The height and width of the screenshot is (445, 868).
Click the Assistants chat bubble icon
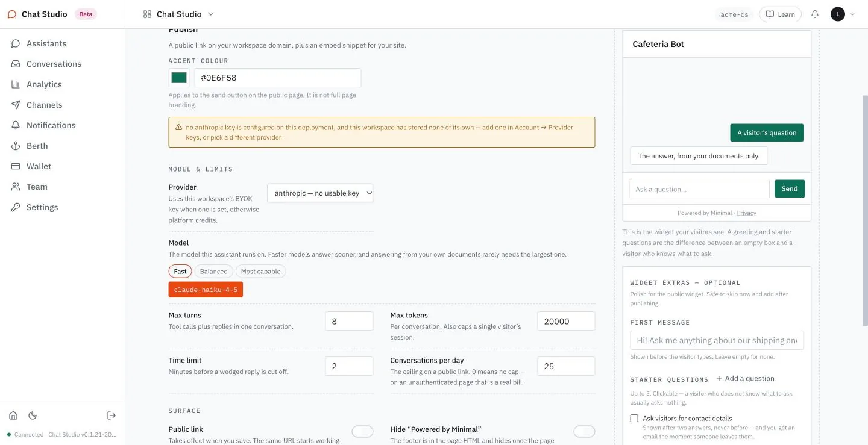[16, 43]
